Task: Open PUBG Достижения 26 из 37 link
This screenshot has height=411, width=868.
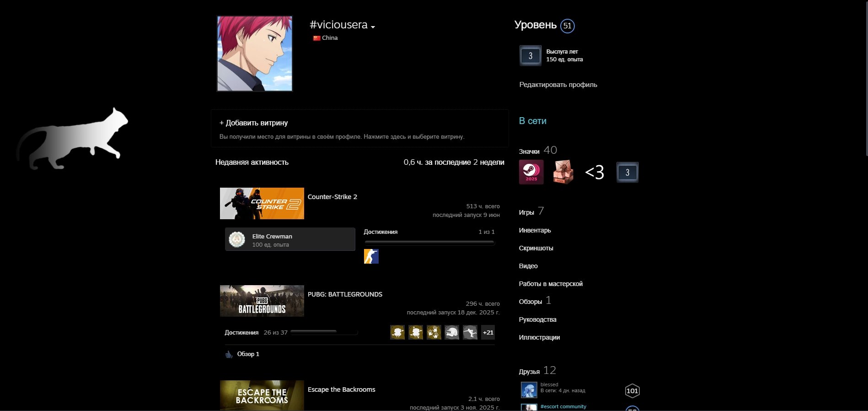Action: point(256,333)
